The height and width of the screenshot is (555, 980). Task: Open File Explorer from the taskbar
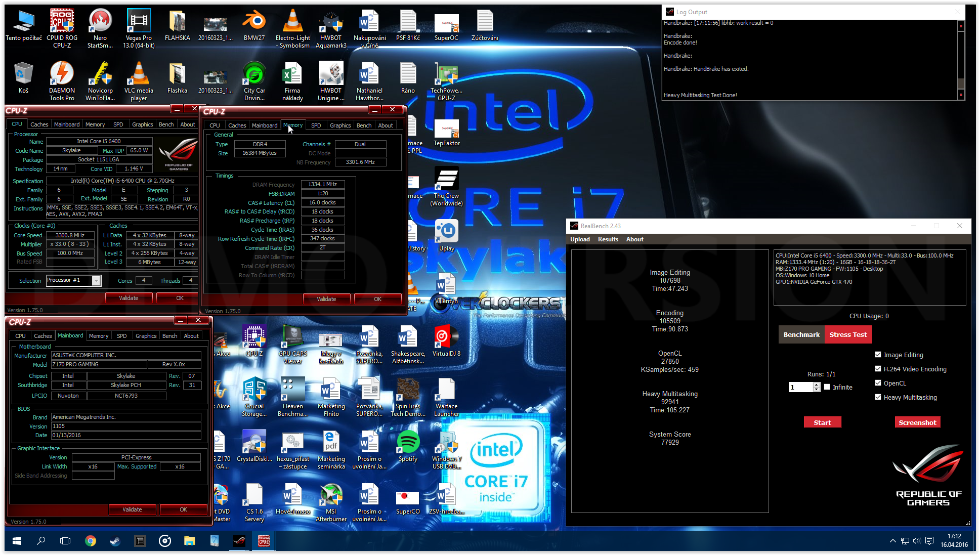tap(190, 541)
